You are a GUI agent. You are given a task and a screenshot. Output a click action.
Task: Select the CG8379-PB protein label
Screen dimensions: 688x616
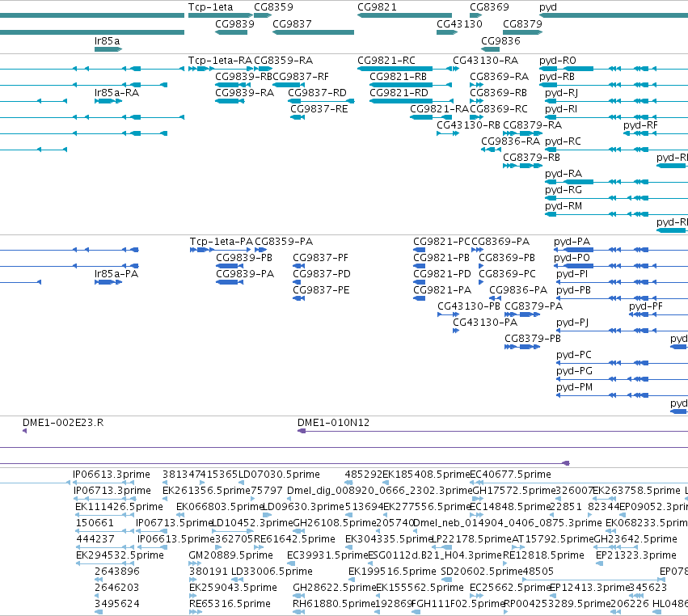[533, 340]
